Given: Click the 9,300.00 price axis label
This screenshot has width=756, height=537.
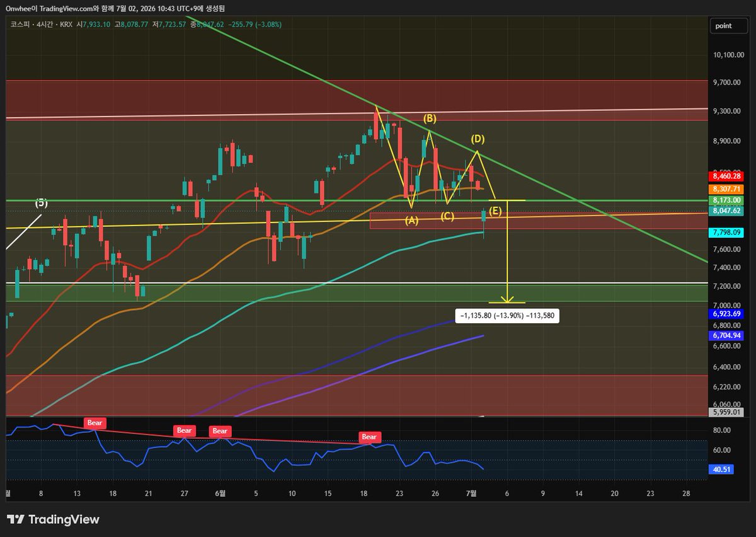Looking at the screenshot, I should 727,111.
